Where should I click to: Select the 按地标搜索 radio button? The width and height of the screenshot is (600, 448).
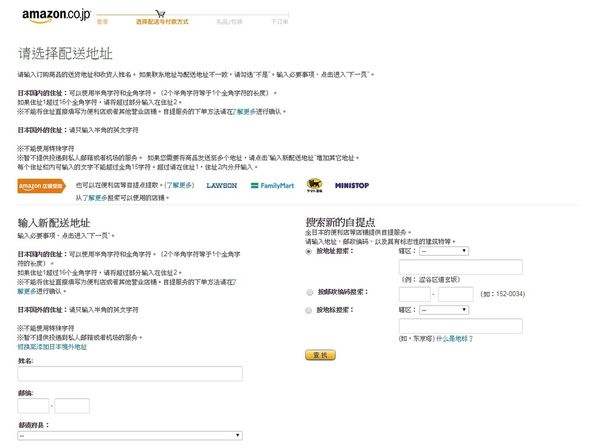coord(310,311)
